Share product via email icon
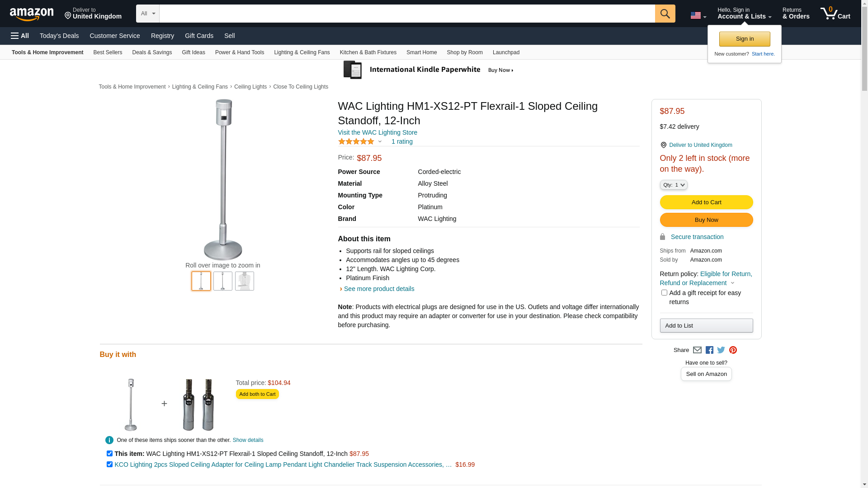The image size is (868, 488). pyautogui.click(x=697, y=350)
